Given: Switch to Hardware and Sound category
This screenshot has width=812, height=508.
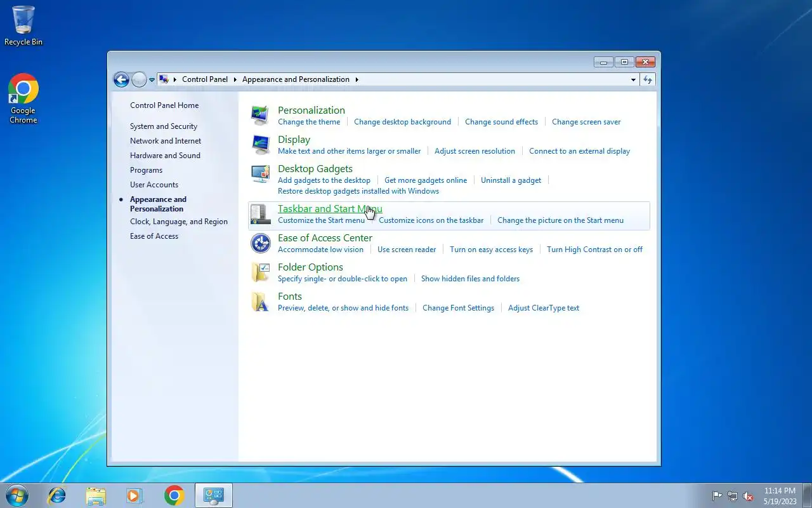Looking at the screenshot, I should (165, 156).
